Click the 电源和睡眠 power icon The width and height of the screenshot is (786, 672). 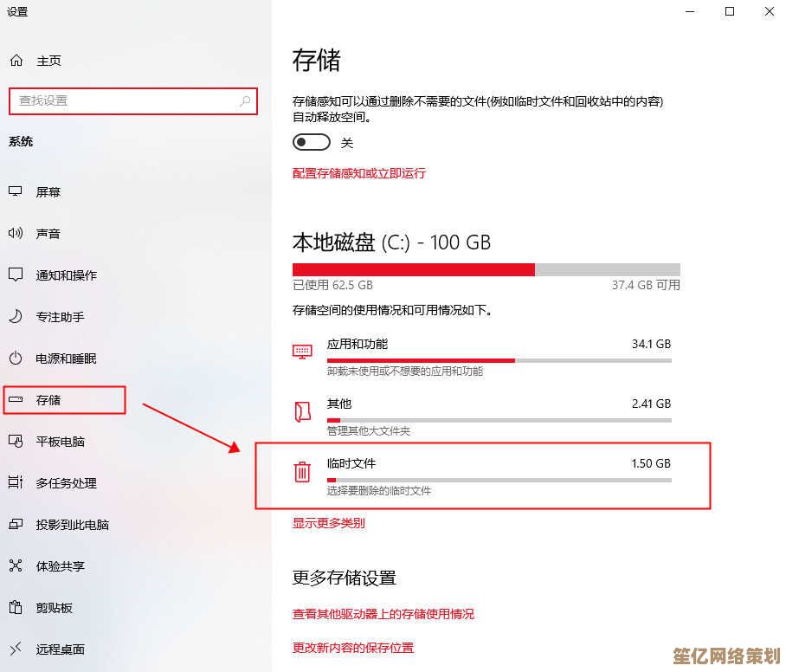tap(16, 358)
